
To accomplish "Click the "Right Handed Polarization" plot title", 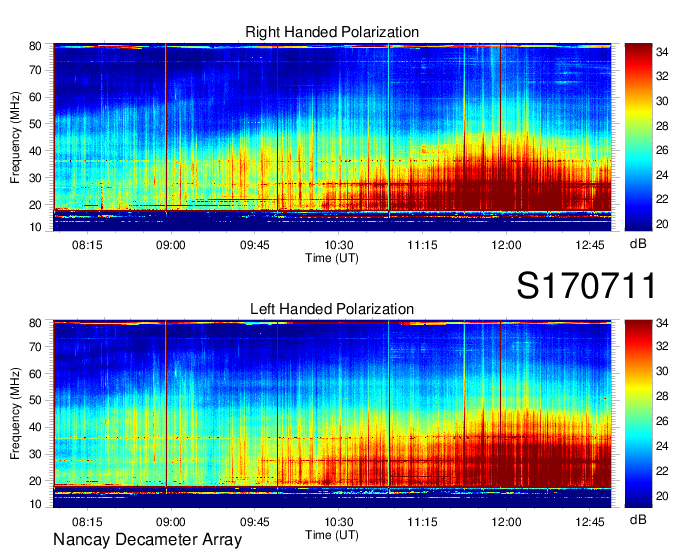I will pos(332,32).
